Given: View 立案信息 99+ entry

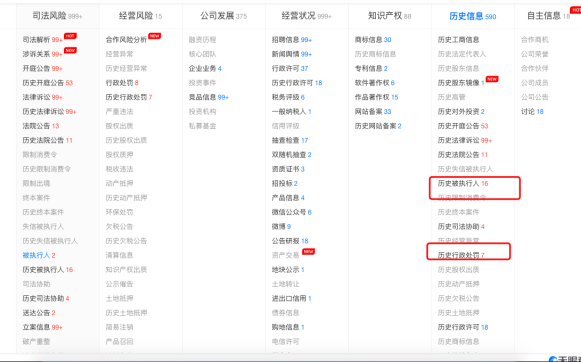Looking at the screenshot, I should click(43, 327).
